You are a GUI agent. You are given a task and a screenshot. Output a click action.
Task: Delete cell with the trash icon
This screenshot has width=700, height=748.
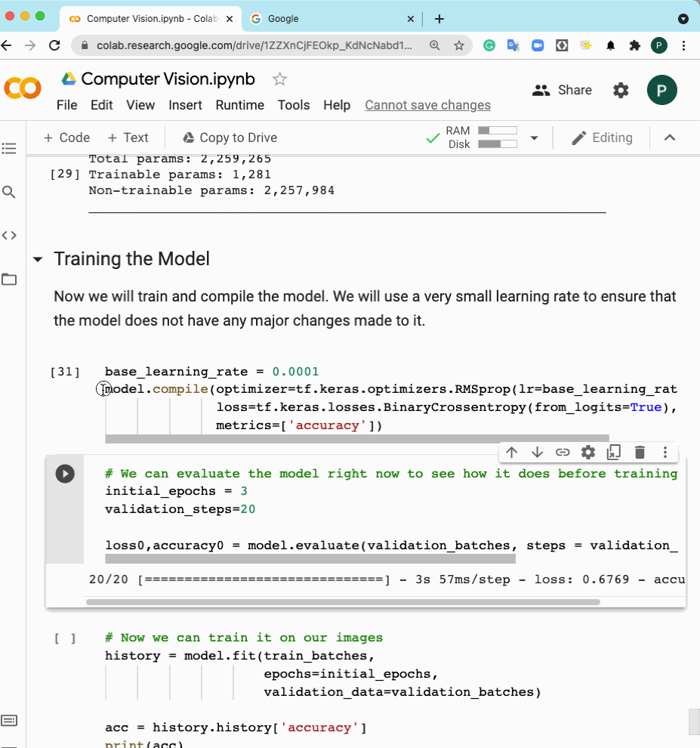[x=640, y=453]
